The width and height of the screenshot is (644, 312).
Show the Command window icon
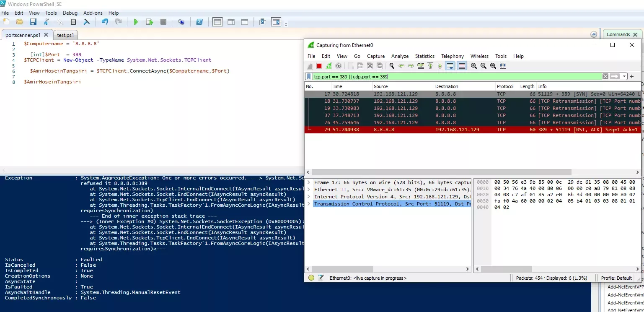tap(263, 22)
